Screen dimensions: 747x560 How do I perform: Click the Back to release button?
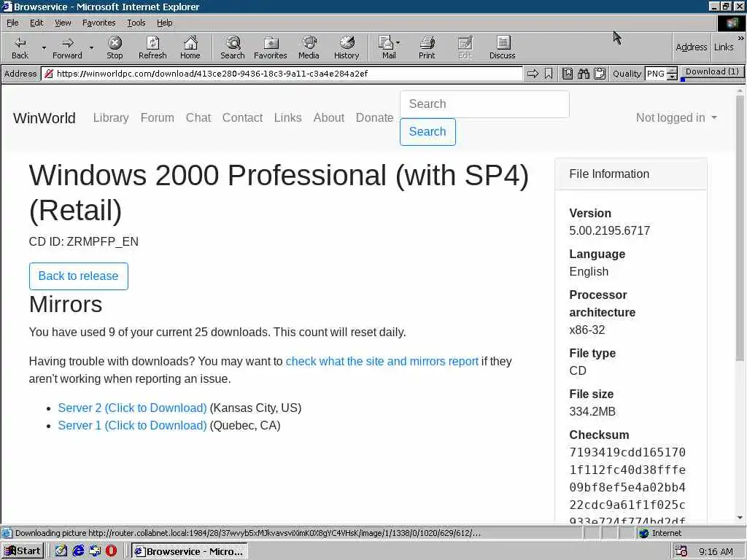(79, 276)
